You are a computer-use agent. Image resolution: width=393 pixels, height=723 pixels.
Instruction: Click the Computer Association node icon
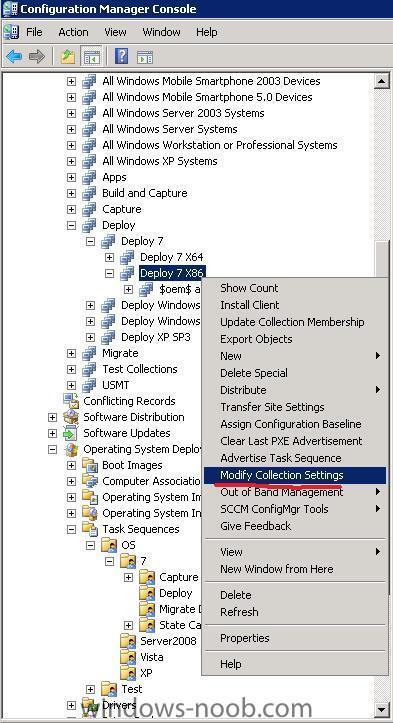coord(89,481)
